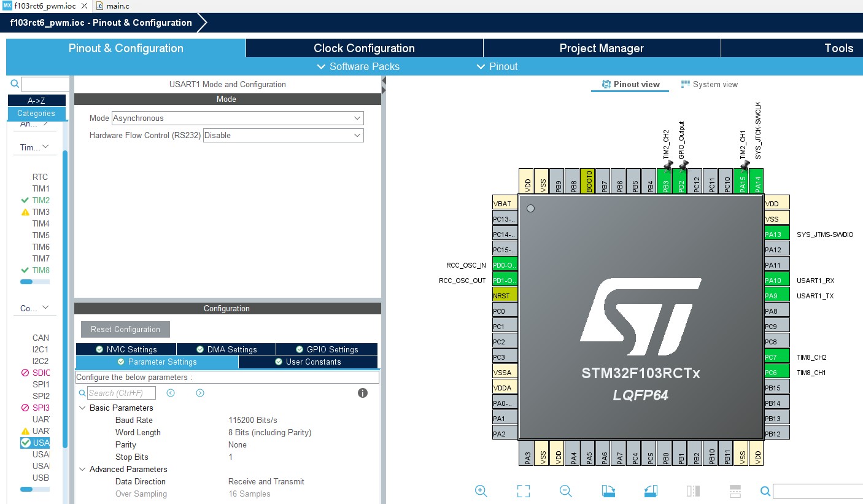Click the PD2 GPIO_Output pin
863x504 pixels.
pos(679,181)
